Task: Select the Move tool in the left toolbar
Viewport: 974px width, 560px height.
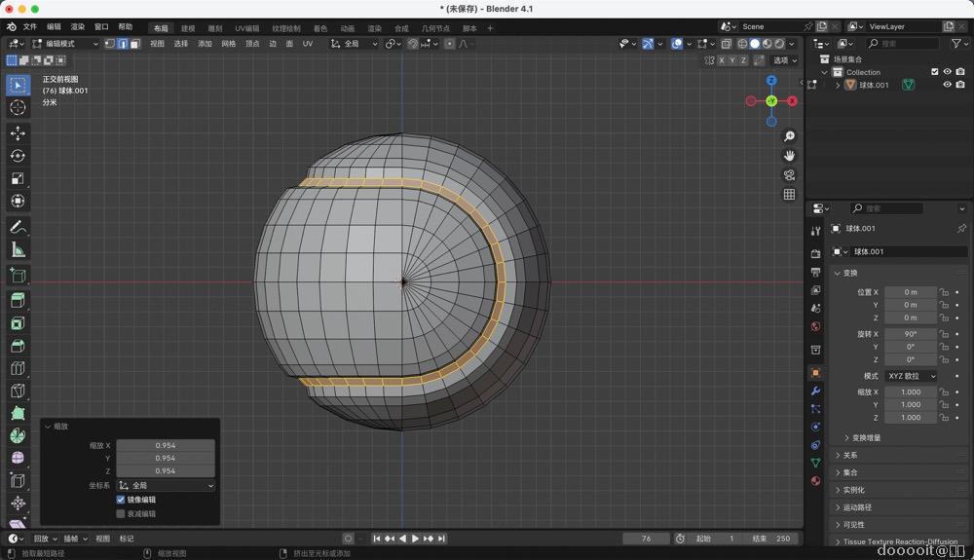Action: 18,132
